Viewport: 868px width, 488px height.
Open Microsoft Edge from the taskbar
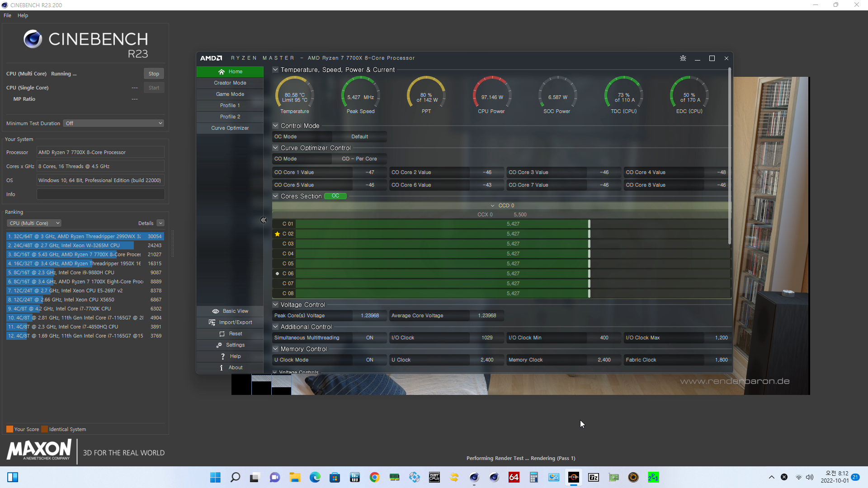(315, 477)
